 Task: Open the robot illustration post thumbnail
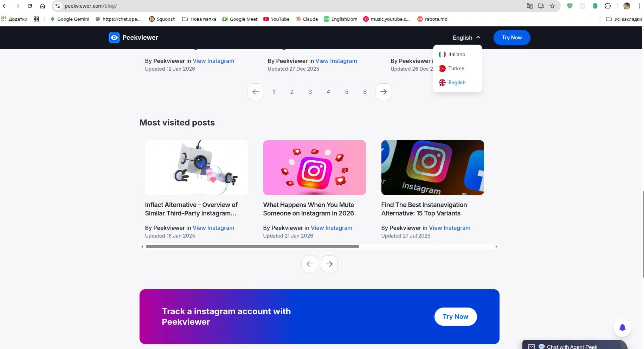(x=197, y=168)
